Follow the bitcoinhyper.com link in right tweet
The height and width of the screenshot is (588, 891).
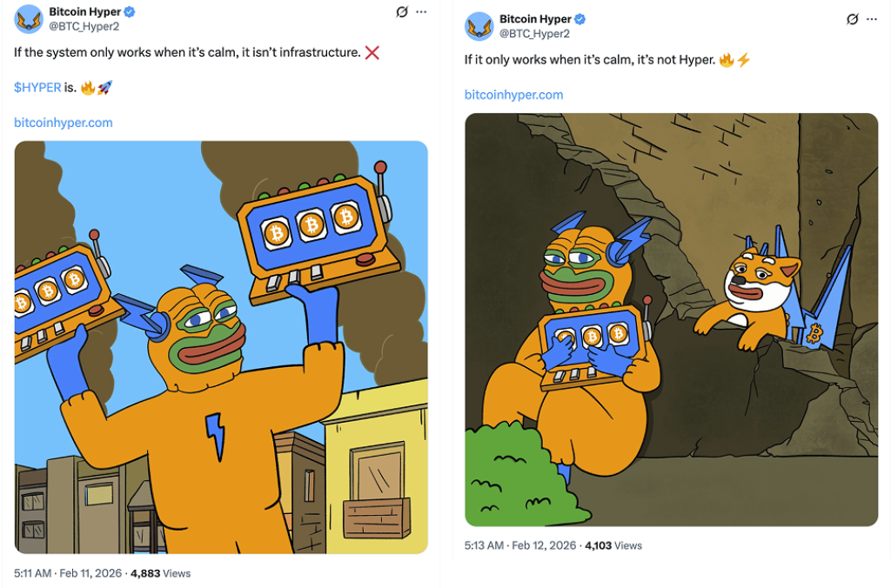pos(513,95)
